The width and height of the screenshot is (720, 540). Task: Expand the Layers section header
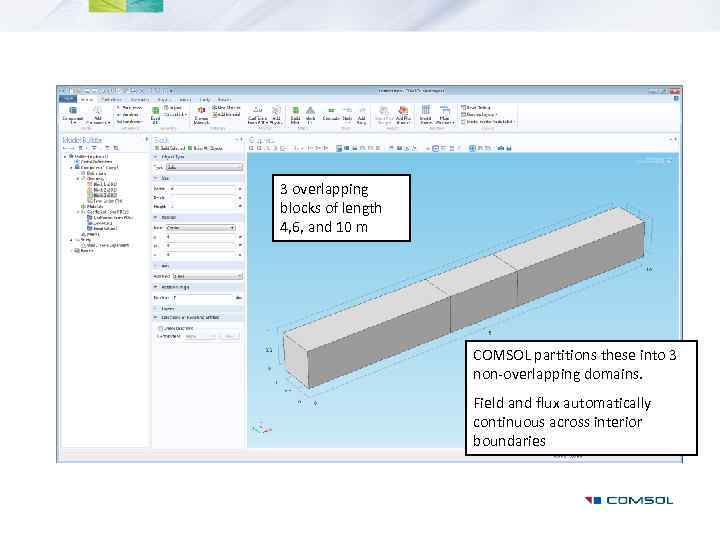coord(198,309)
